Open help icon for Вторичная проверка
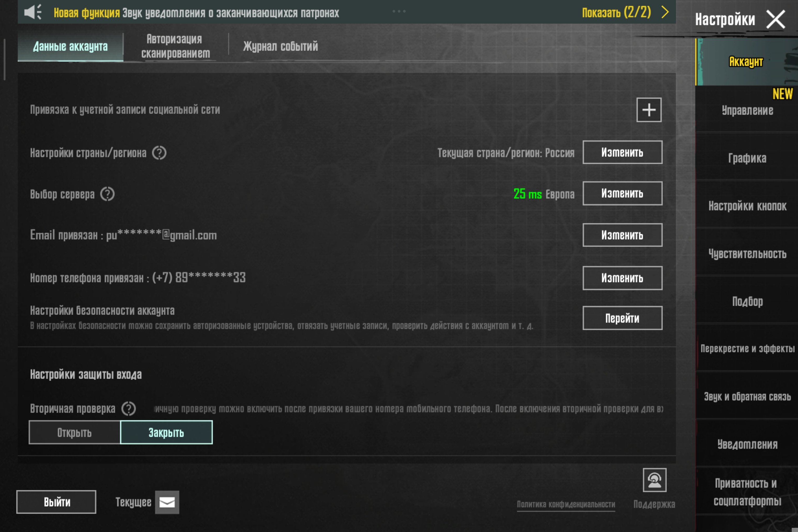 [x=129, y=408]
